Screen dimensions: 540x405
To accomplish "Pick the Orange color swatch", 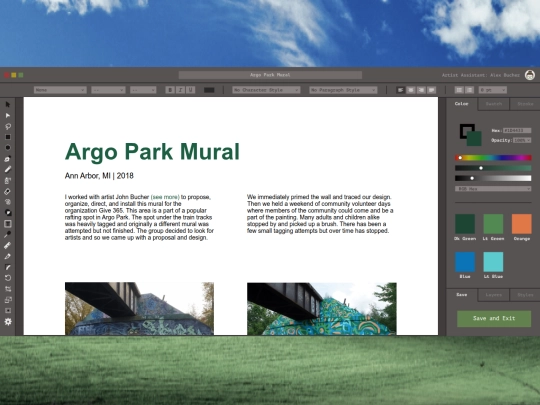I will coord(521,224).
